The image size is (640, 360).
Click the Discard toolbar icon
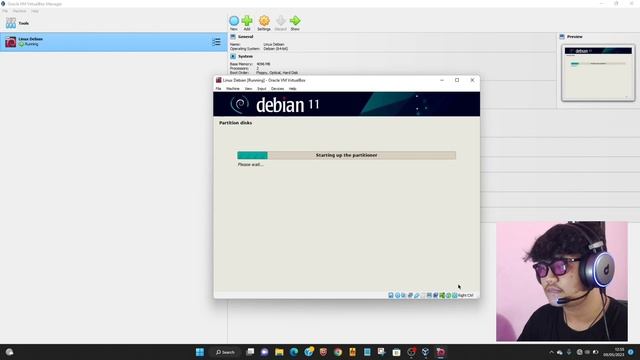280,21
